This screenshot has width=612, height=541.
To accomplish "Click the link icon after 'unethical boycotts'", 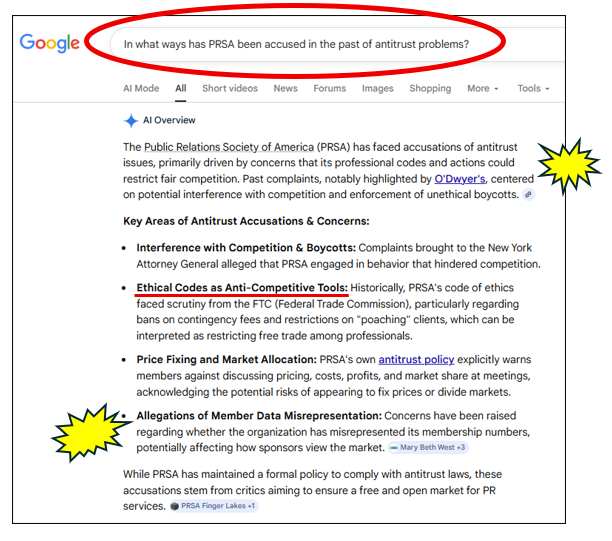I will click(x=527, y=194).
